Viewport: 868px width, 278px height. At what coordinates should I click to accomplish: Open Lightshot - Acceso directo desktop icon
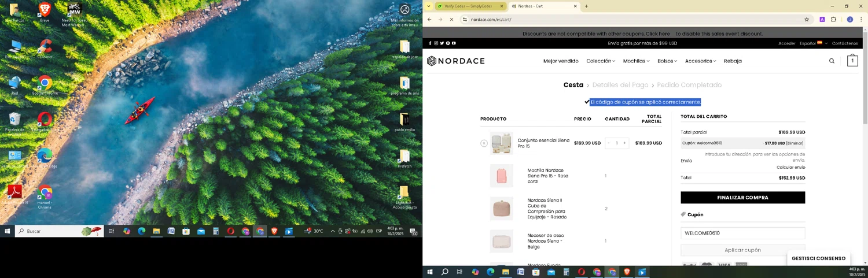point(404,197)
